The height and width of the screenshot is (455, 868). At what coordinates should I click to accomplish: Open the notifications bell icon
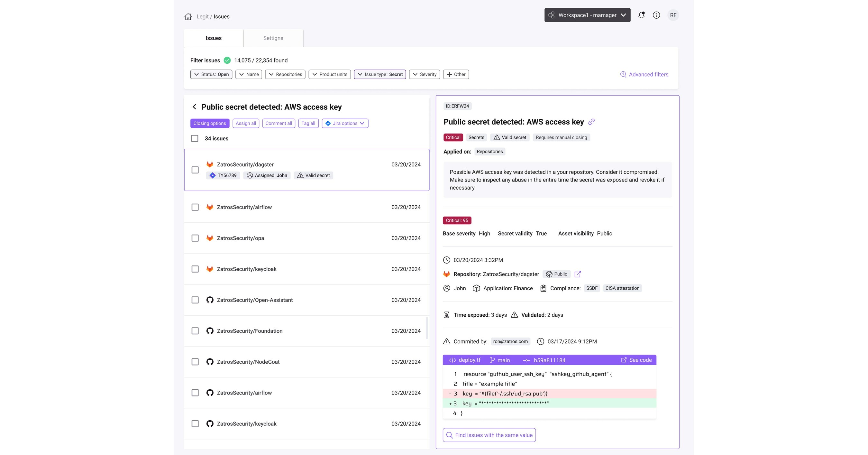642,15
